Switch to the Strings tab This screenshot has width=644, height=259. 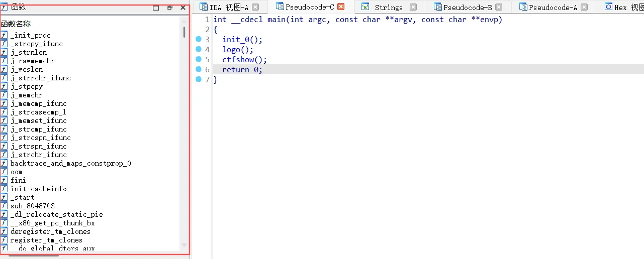[x=388, y=8]
